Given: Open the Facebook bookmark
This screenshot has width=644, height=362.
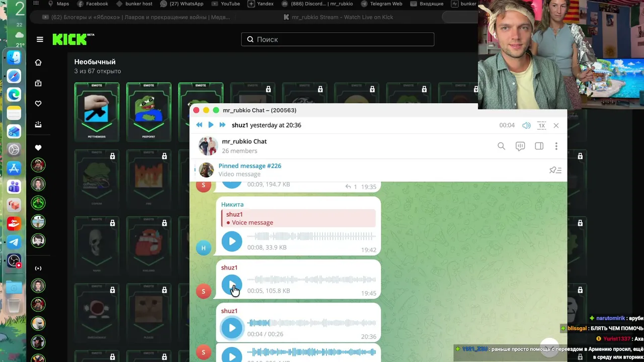Looking at the screenshot, I should pos(93,4).
